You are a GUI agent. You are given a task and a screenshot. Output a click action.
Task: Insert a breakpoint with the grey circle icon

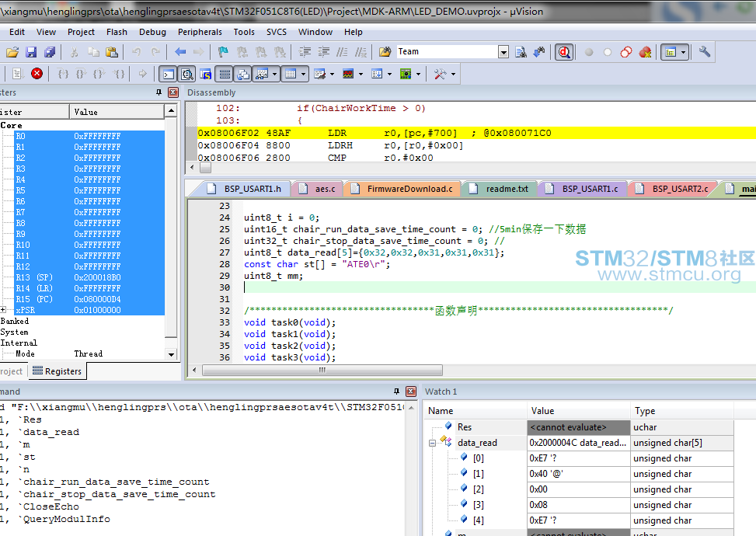tap(589, 52)
